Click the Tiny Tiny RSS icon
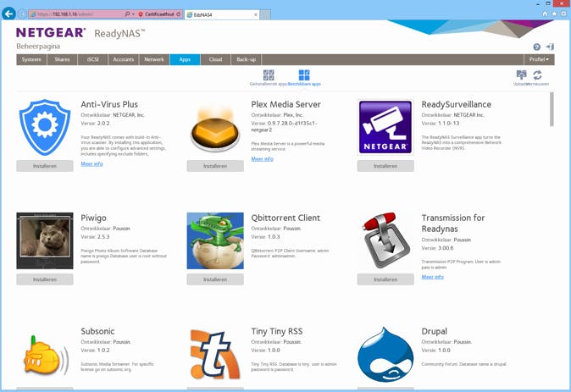Viewport: 571px width, 392px height. point(215,355)
